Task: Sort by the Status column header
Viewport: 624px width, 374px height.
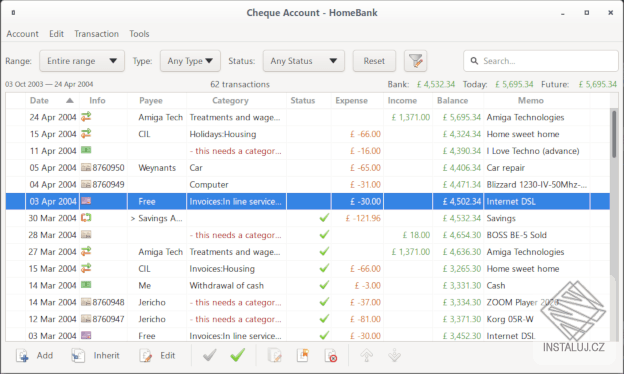Action: [308, 101]
